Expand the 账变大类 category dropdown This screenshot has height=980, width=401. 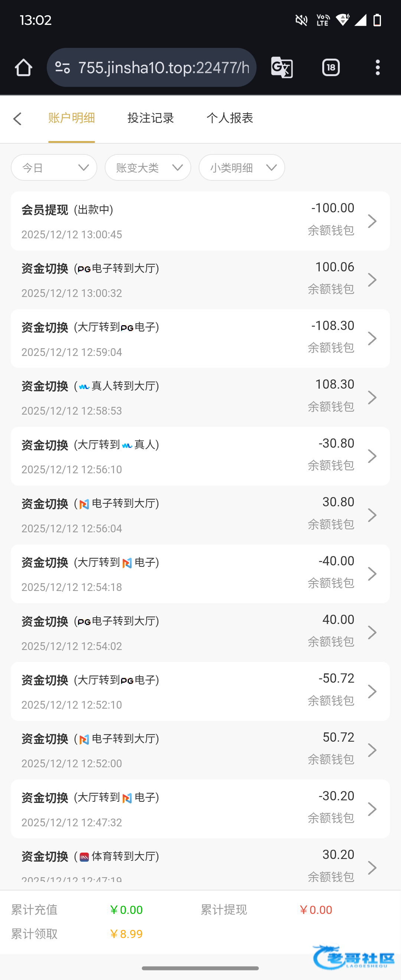(148, 167)
